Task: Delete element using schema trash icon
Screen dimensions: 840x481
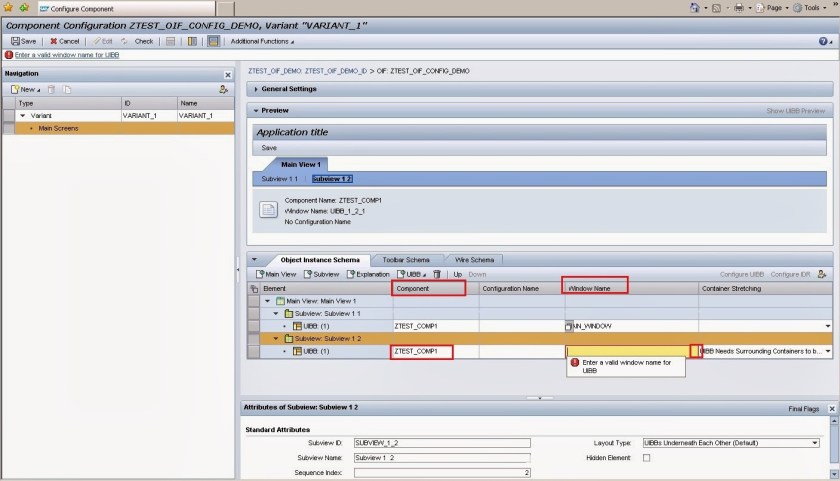Action: pyautogui.click(x=437, y=273)
